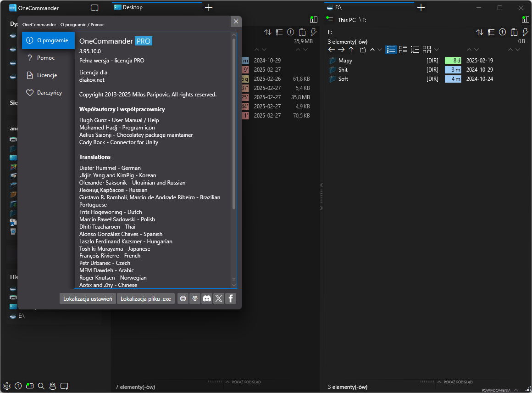Click new window icon in bottom toolbar
532x393 pixels.
pos(64,386)
